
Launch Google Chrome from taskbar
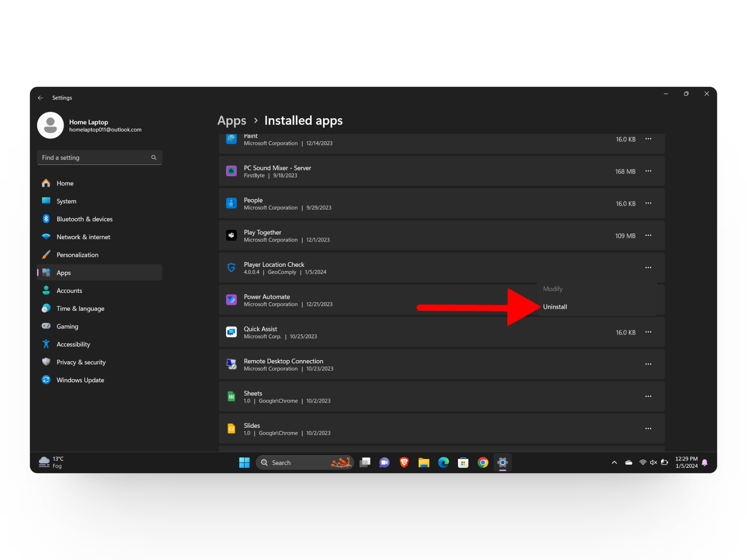point(483,462)
